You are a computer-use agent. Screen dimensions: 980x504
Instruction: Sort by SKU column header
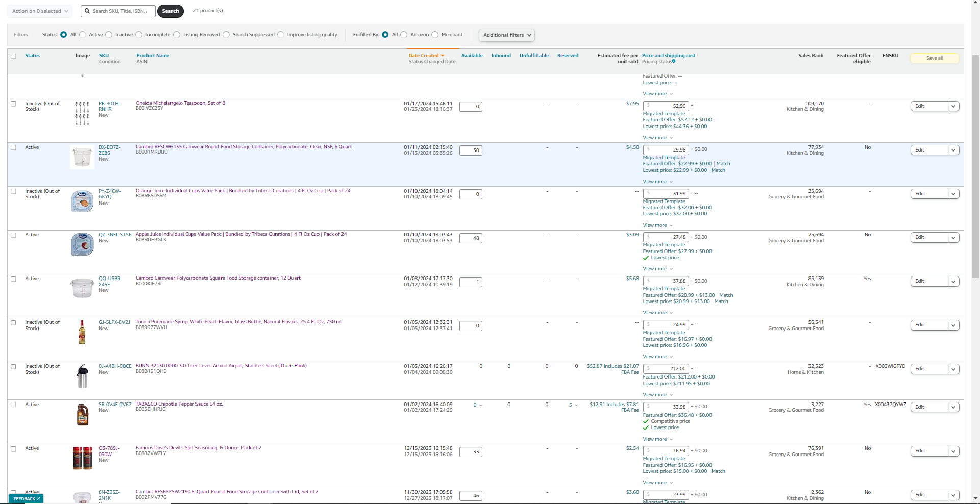coord(104,56)
